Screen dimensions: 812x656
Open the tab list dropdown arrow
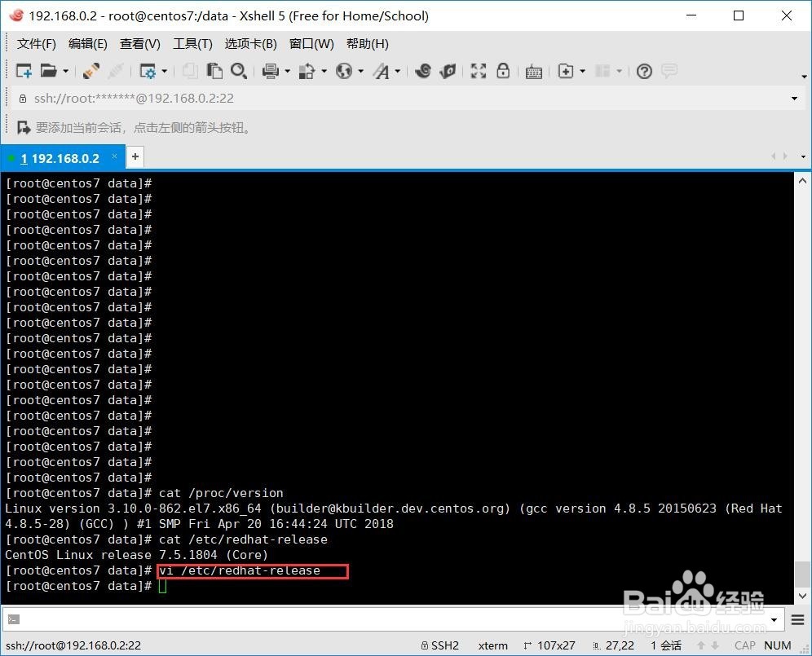coord(803,156)
